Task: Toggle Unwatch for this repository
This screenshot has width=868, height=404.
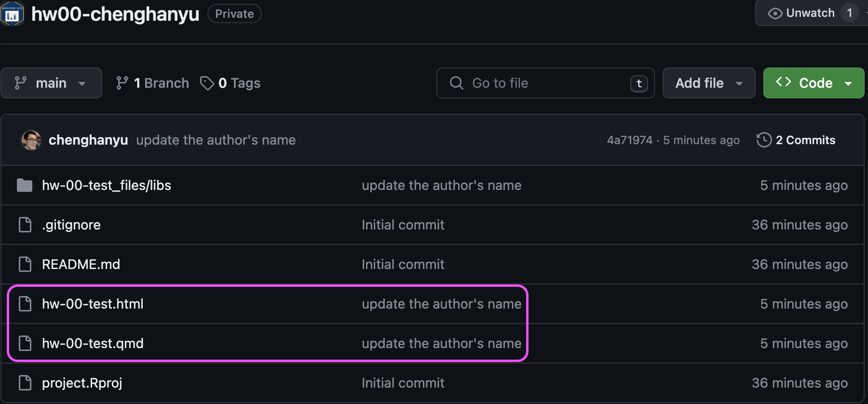Action: point(812,13)
